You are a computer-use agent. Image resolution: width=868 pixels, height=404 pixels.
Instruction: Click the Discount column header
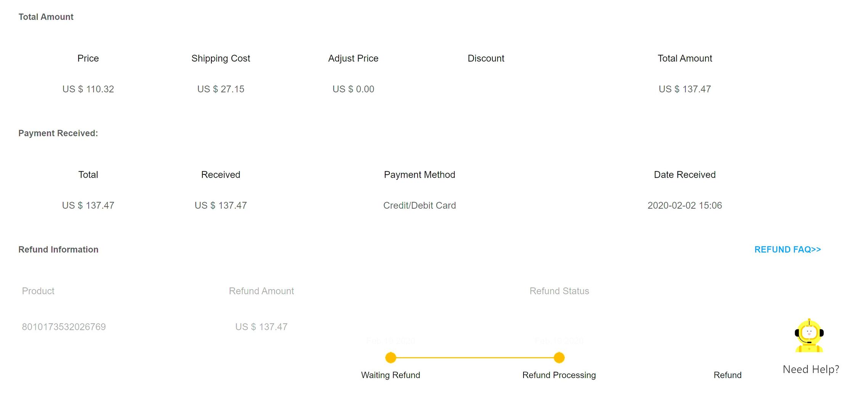pos(486,58)
